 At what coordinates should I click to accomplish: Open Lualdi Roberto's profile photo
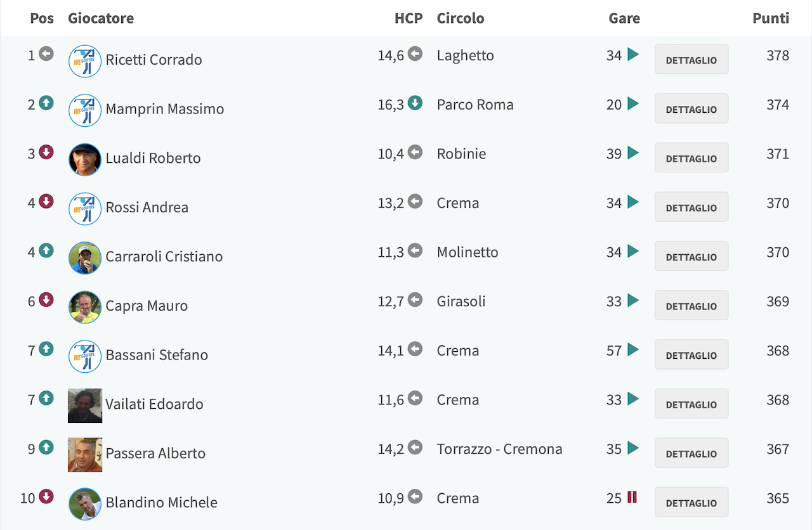tap(85, 159)
